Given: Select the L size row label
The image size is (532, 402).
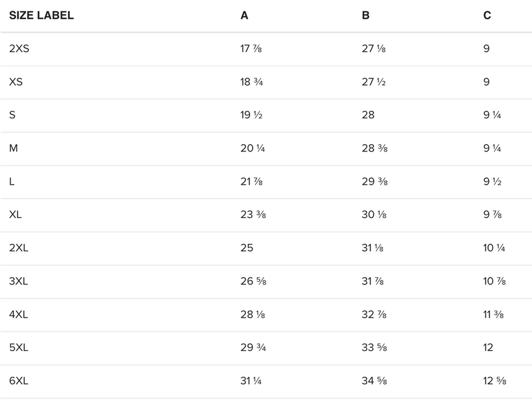Looking at the screenshot, I should [12, 181].
